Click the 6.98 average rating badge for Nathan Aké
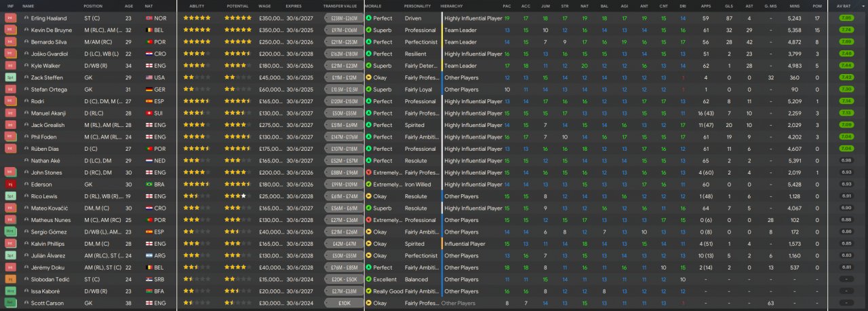The width and height of the screenshot is (868, 311). (x=846, y=161)
